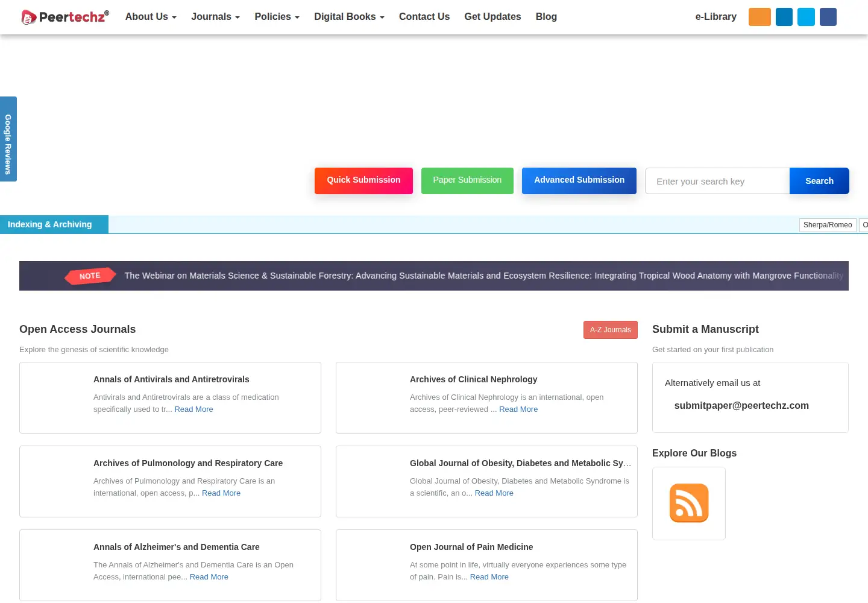868x603 pixels.
Task: Open the Digital Books dropdown
Action: point(349,17)
